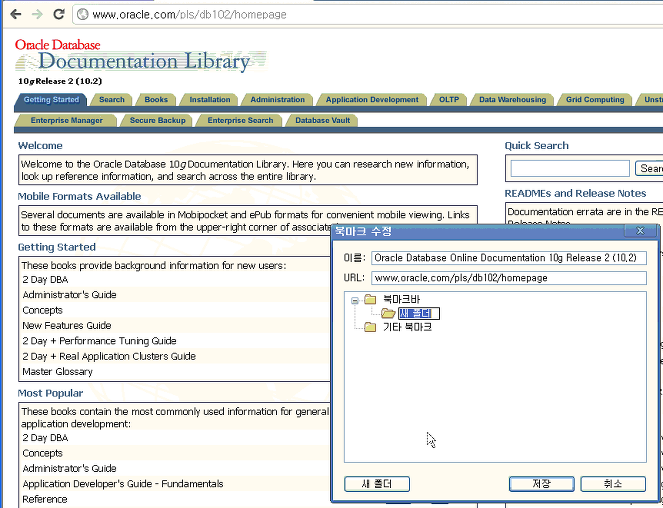Click the Mobile Formats Available heading
The width and height of the screenshot is (663, 508).
pyautogui.click(x=79, y=196)
